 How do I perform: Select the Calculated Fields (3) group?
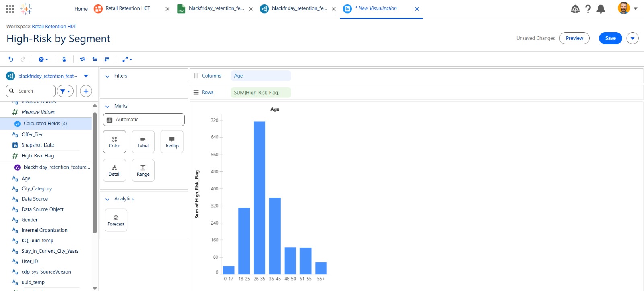pyautogui.click(x=46, y=124)
